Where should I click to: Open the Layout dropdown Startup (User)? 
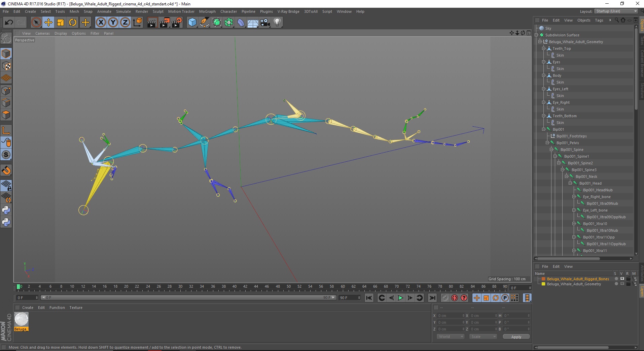click(x=616, y=11)
